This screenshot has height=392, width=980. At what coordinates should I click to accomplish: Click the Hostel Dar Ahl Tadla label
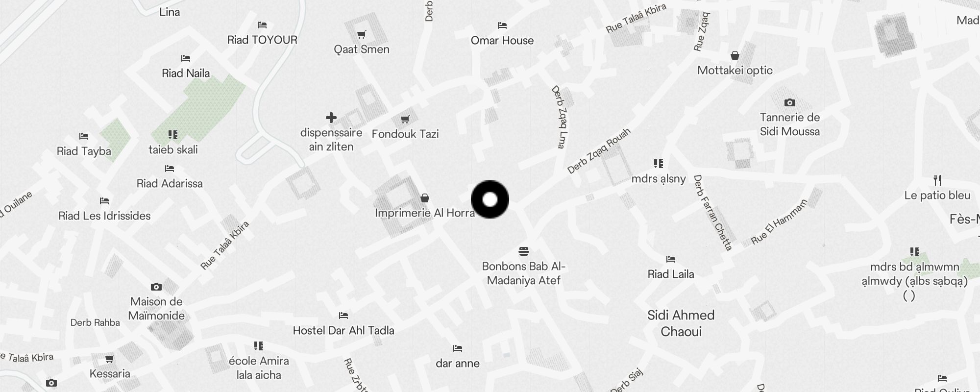[343, 330]
